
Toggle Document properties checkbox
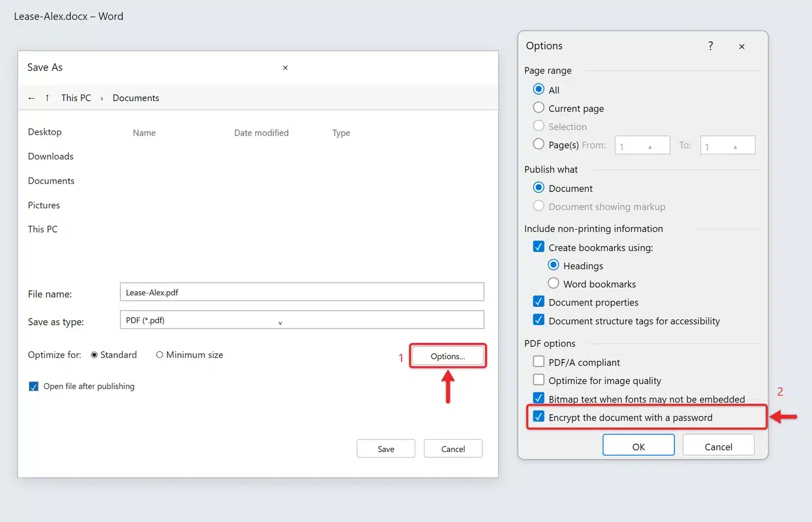pyautogui.click(x=538, y=302)
